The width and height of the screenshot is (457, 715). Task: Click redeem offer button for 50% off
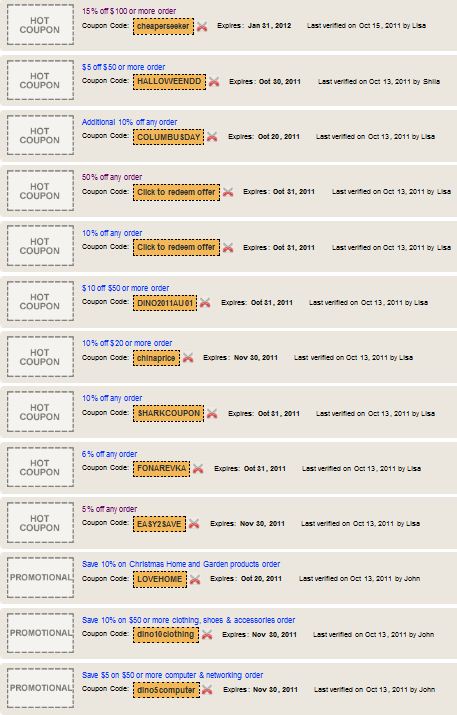(x=177, y=192)
